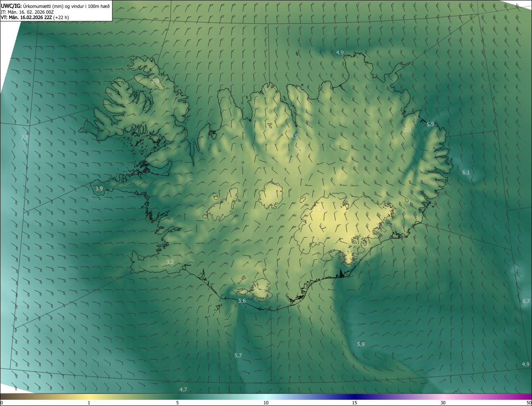Select the 30 mm mark on color bar

point(443,403)
